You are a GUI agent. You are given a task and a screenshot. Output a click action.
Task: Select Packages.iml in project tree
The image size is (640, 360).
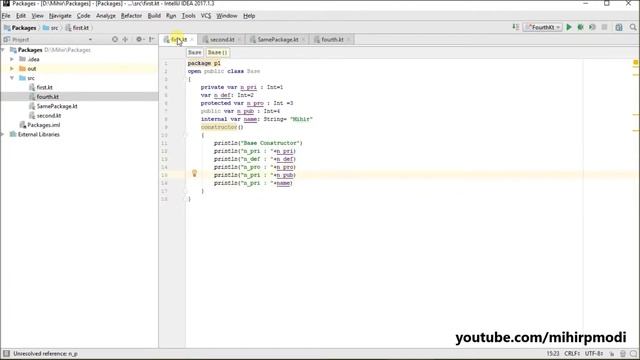(x=40, y=125)
